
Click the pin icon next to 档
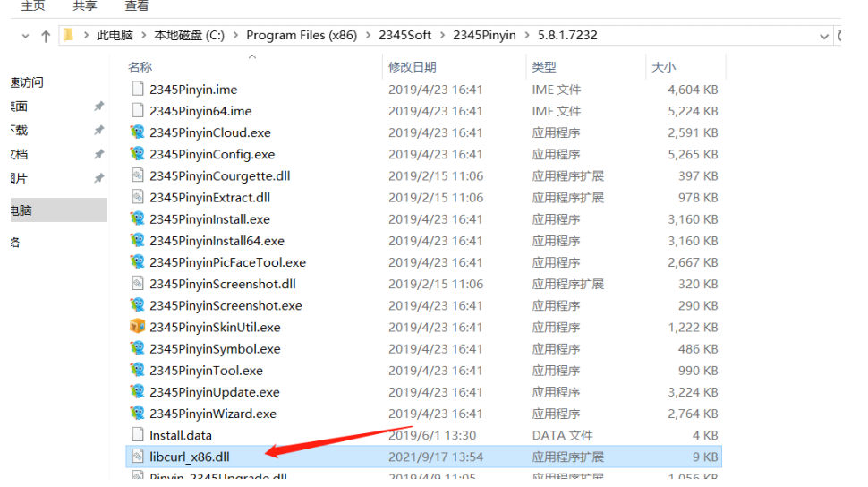[x=98, y=154]
